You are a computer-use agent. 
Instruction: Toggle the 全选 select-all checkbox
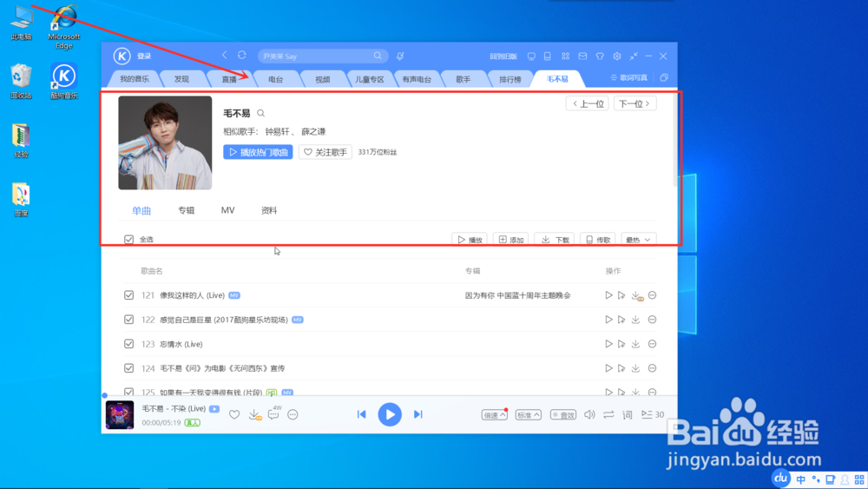pos(129,239)
